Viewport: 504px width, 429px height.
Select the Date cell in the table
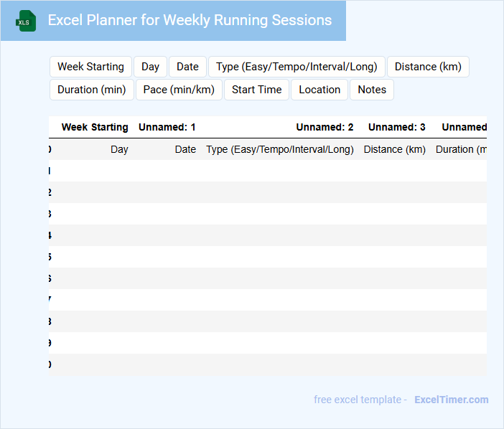[185, 149]
